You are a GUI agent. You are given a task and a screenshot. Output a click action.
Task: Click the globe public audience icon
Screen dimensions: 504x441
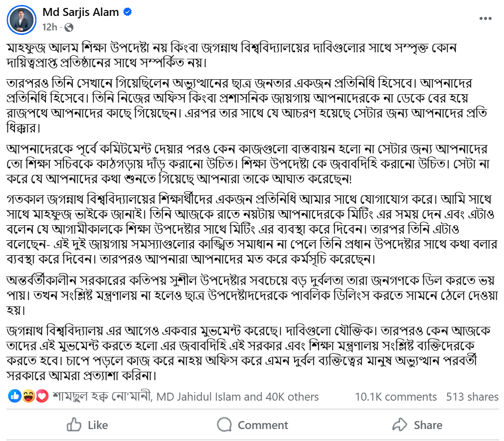tap(69, 27)
